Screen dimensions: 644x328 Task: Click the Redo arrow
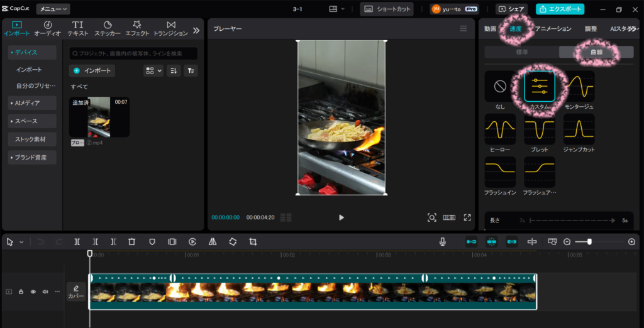click(58, 242)
